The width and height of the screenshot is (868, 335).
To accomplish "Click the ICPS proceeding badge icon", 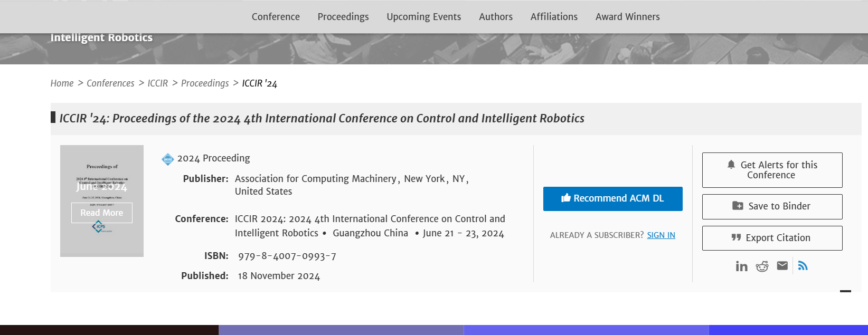I will point(167,159).
